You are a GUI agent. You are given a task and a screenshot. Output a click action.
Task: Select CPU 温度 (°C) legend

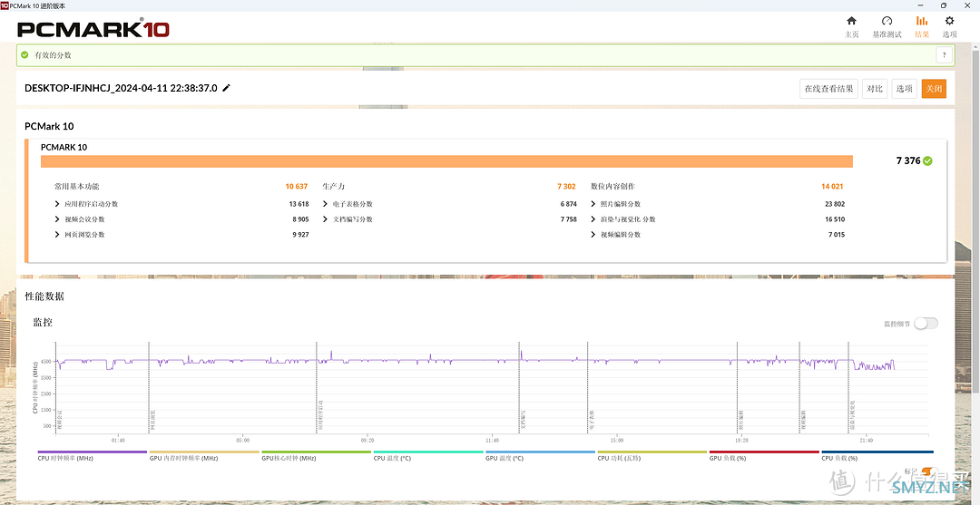(428, 455)
